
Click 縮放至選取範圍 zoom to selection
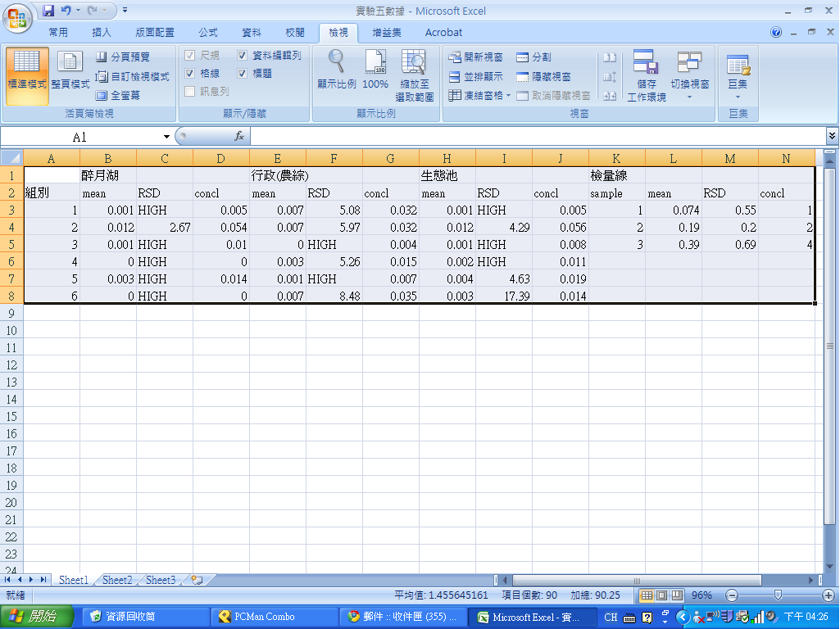tap(414, 62)
